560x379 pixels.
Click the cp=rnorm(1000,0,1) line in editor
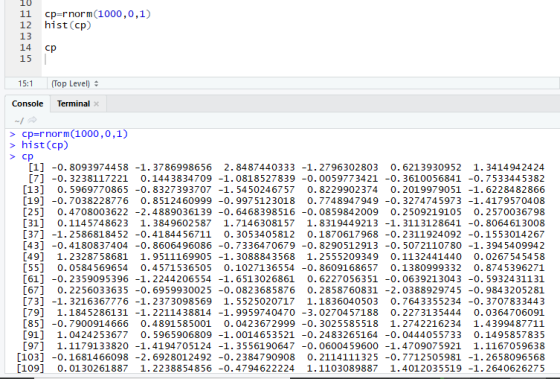point(98,14)
